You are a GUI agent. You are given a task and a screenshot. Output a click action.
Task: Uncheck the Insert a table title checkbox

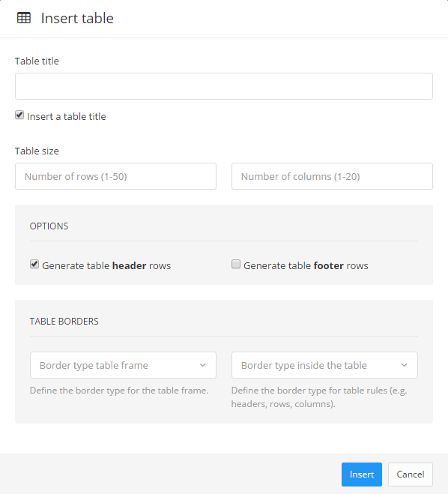click(x=19, y=115)
